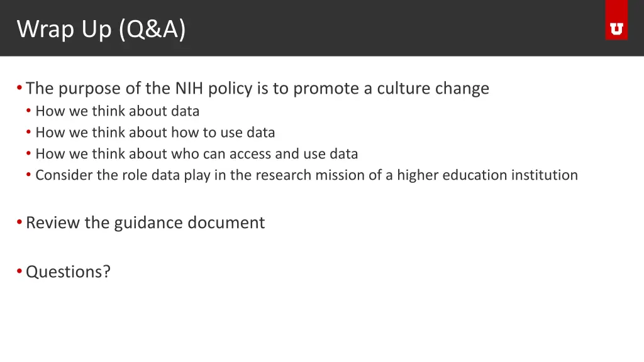The width and height of the screenshot is (644, 362).
Task: Click small red bullet before Consider line
Action: (28, 175)
